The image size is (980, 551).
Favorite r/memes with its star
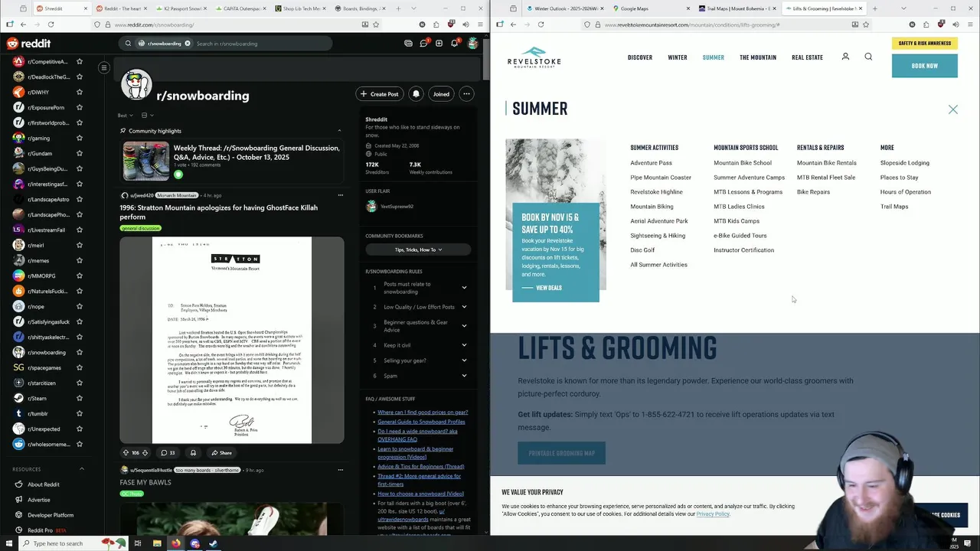click(80, 260)
